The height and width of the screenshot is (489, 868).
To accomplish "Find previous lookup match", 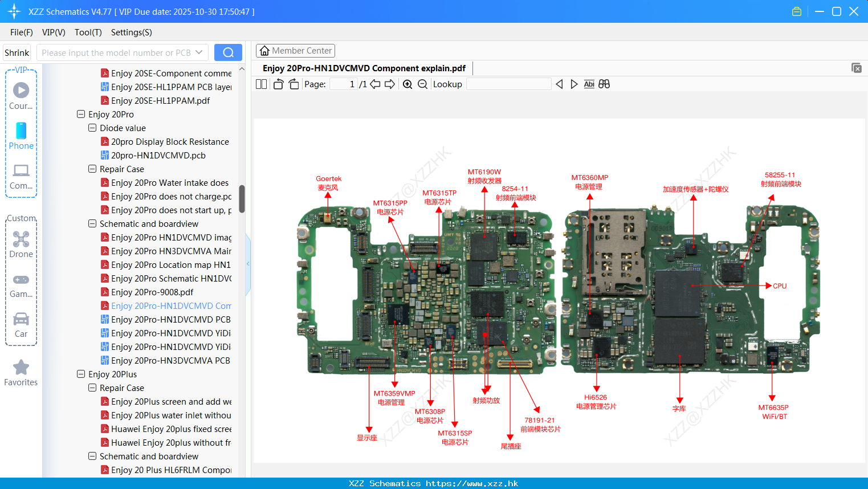I will pos(559,84).
